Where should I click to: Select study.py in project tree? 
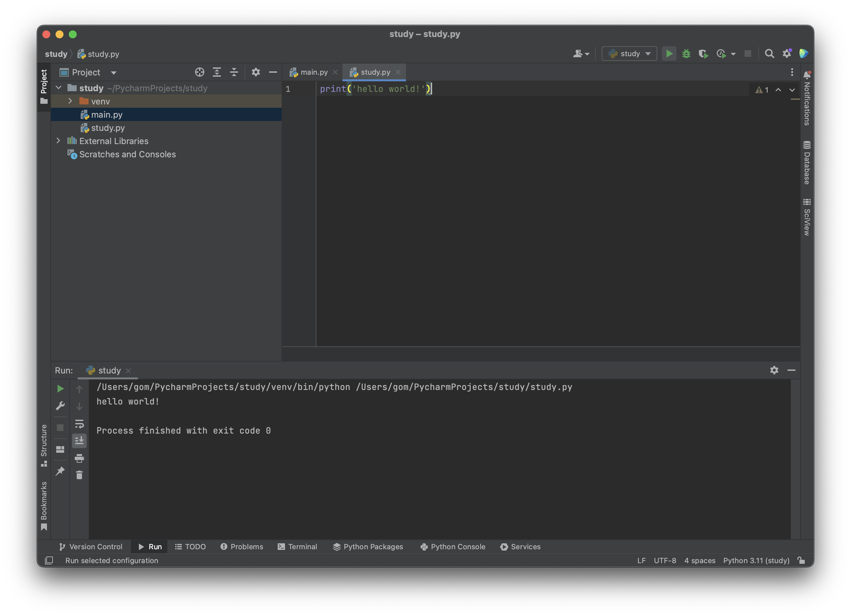point(108,128)
